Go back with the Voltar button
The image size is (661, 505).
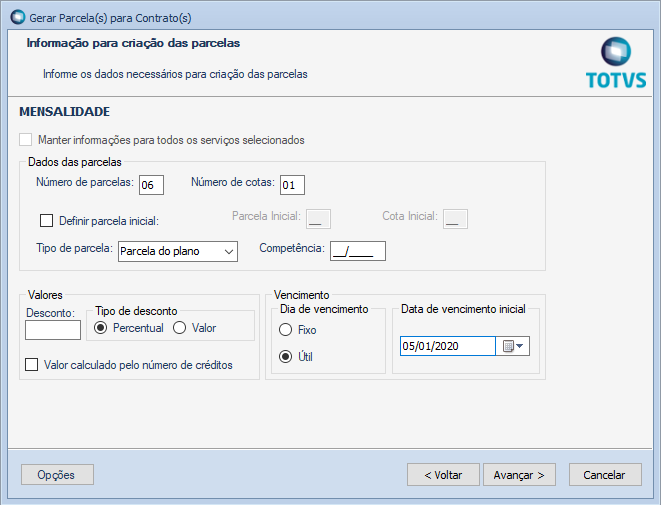tap(443, 475)
